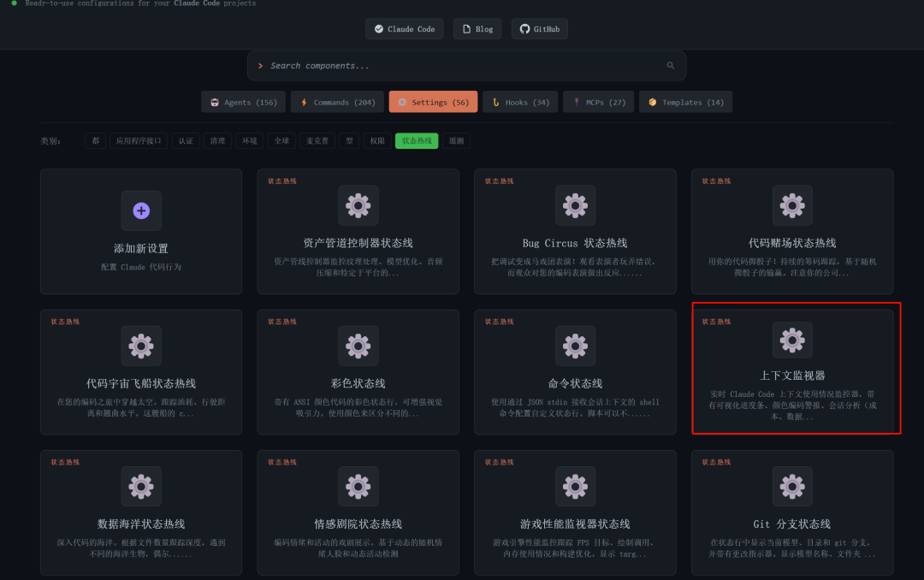Switch to Agents (156) tab
924x580 pixels.
[243, 102]
